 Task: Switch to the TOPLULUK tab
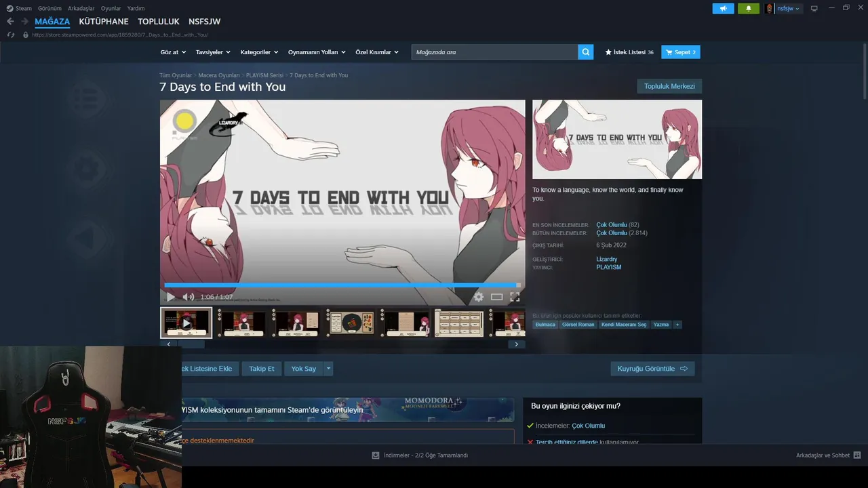point(159,22)
